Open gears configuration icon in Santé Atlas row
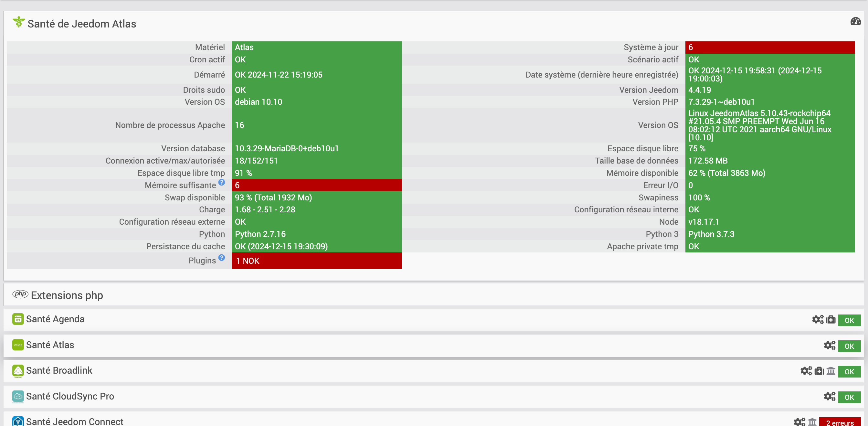This screenshot has width=868, height=426. click(x=829, y=345)
